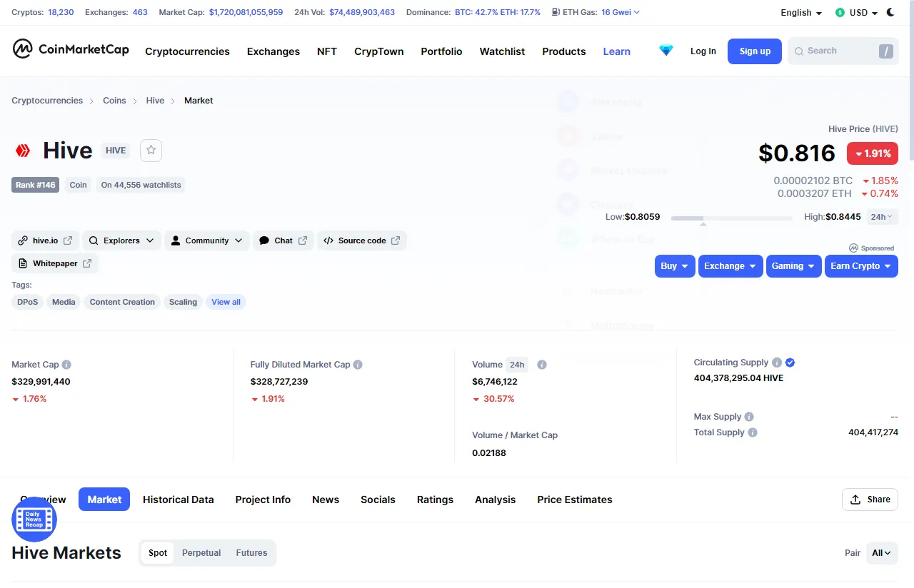Switch to Project Info tab
This screenshot has height=588, width=914.
263,500
